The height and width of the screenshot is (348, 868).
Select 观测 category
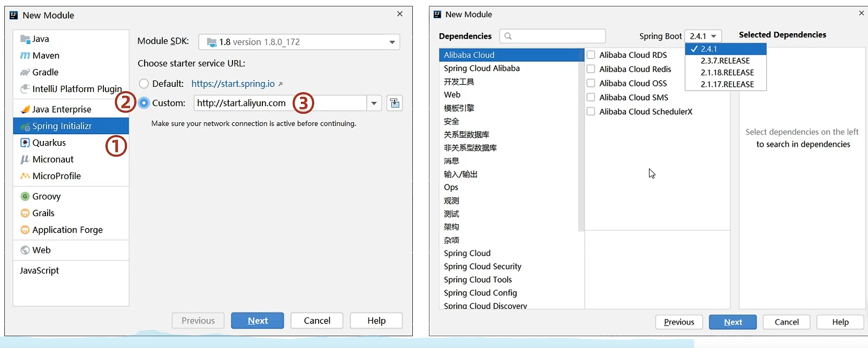point(509,201)
